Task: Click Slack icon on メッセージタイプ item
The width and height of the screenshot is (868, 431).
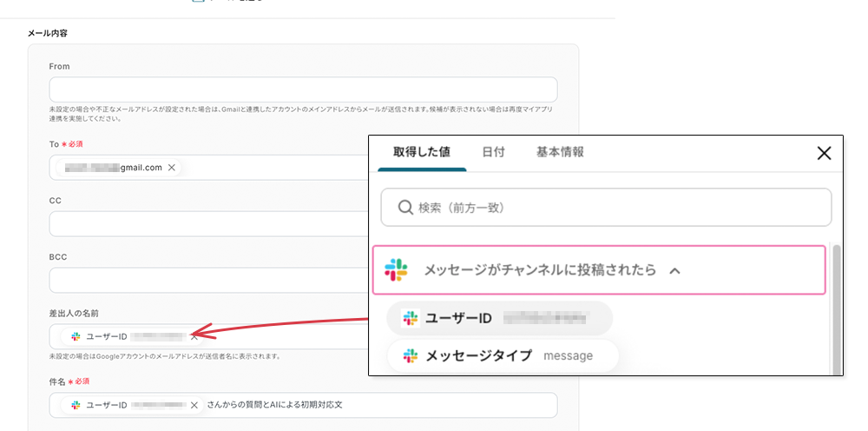Action: coord(411,355)
